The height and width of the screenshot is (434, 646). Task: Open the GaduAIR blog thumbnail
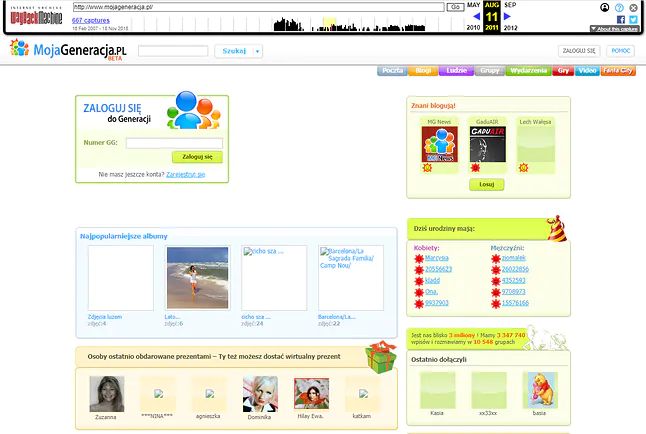click(487, 144)
